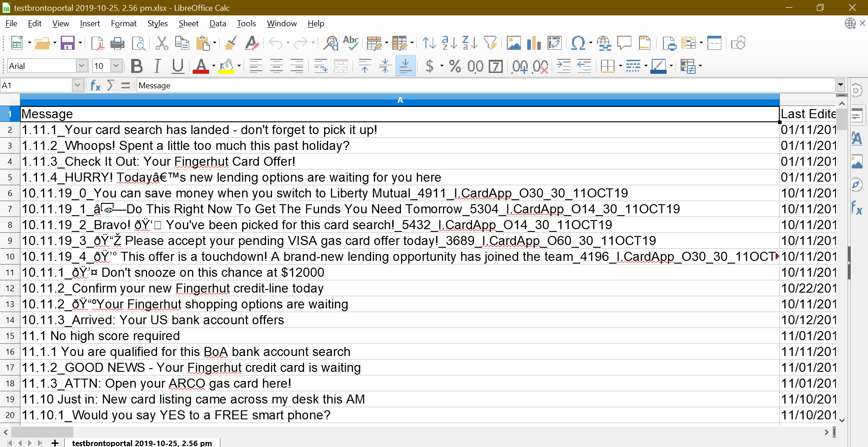Run the Spelling check
This screenshot has height=447, width=868.
click(x=351, y=43)
